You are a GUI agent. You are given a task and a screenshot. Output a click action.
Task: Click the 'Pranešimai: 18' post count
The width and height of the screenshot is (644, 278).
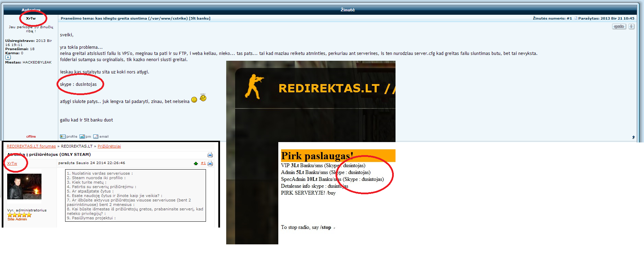[x=20, y=49]
